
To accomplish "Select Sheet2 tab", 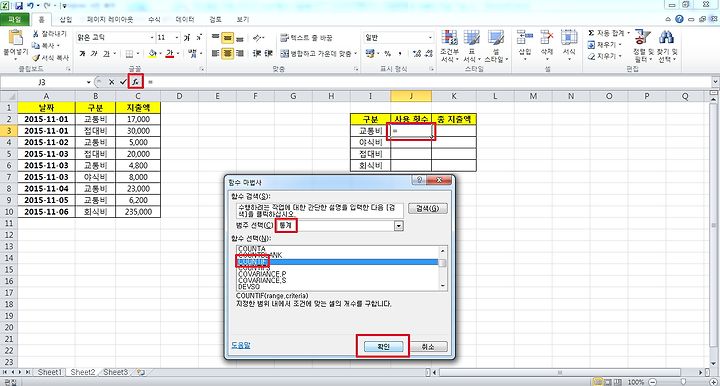I will coord(83,372).
